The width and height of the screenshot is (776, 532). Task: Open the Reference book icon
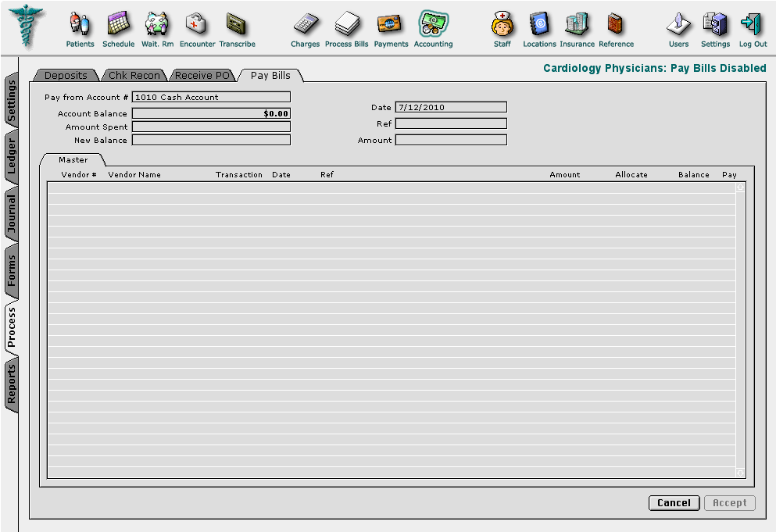(615, 23)
